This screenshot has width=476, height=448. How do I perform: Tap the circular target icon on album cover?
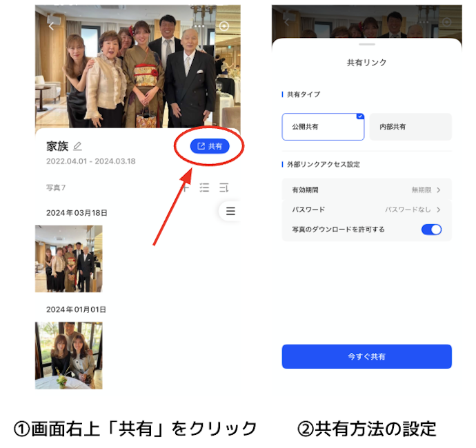point(224,26)
